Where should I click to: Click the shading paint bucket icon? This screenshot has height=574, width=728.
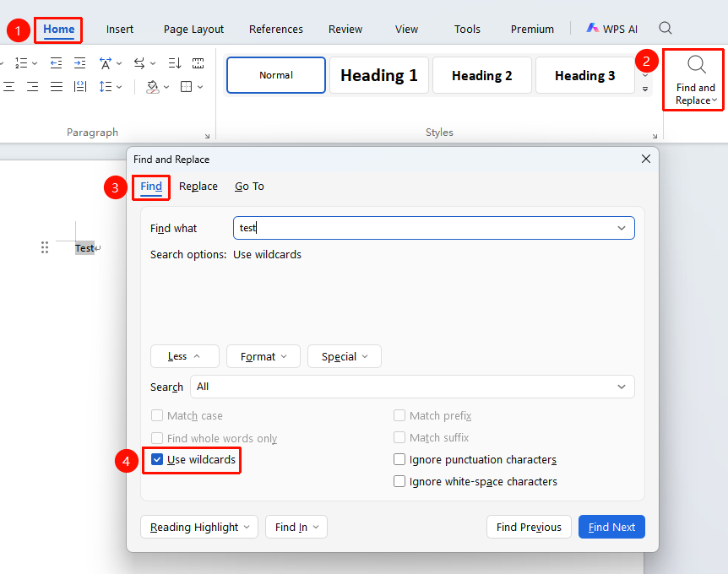[x=152, y=87]
